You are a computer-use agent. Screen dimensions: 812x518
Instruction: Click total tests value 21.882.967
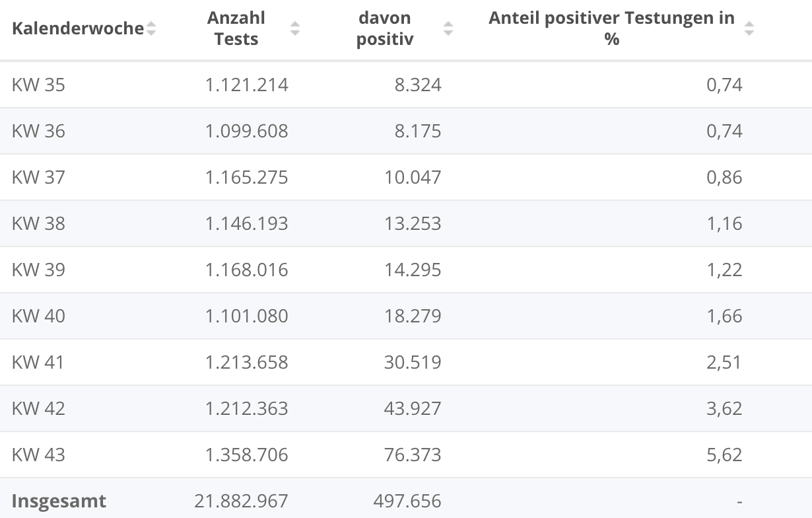(x=241, y=501)
